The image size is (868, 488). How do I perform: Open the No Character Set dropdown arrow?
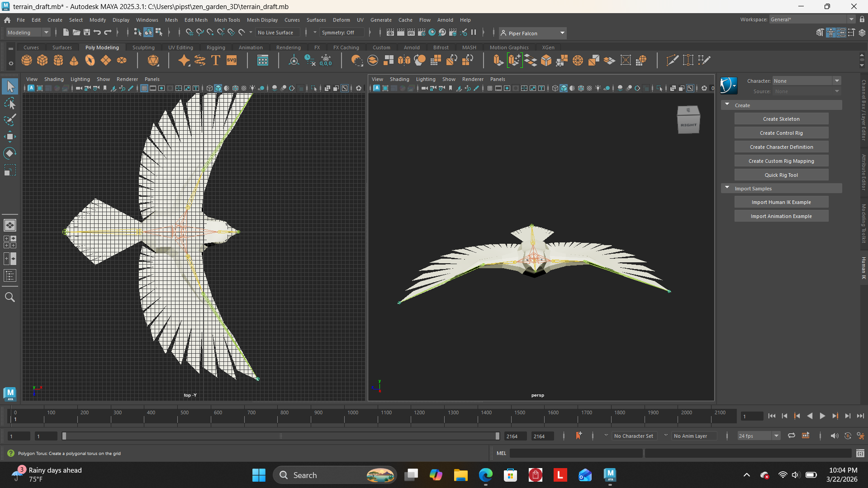point(606,436)
